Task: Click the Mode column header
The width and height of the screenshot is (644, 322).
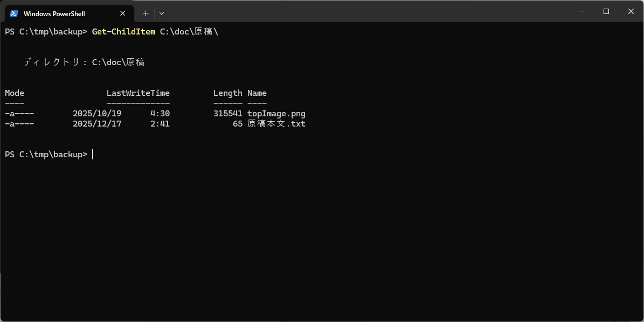Action: click(x=15, y=93)
